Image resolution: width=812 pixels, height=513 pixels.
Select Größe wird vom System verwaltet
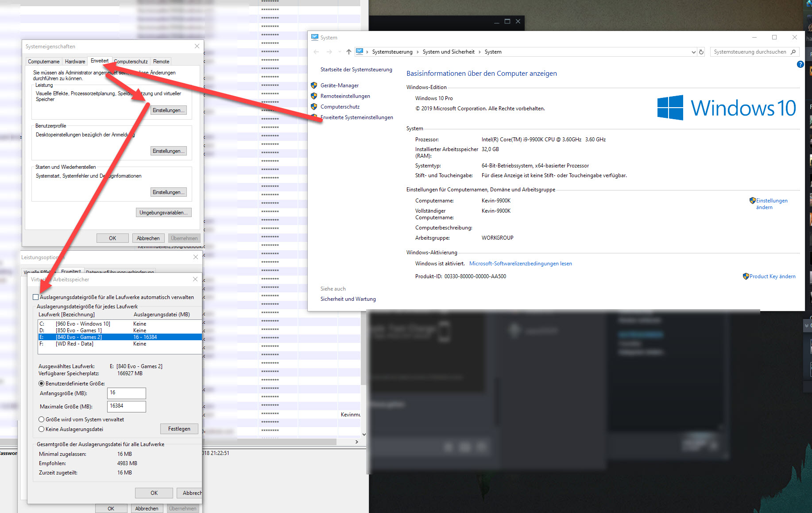[41, 420]
